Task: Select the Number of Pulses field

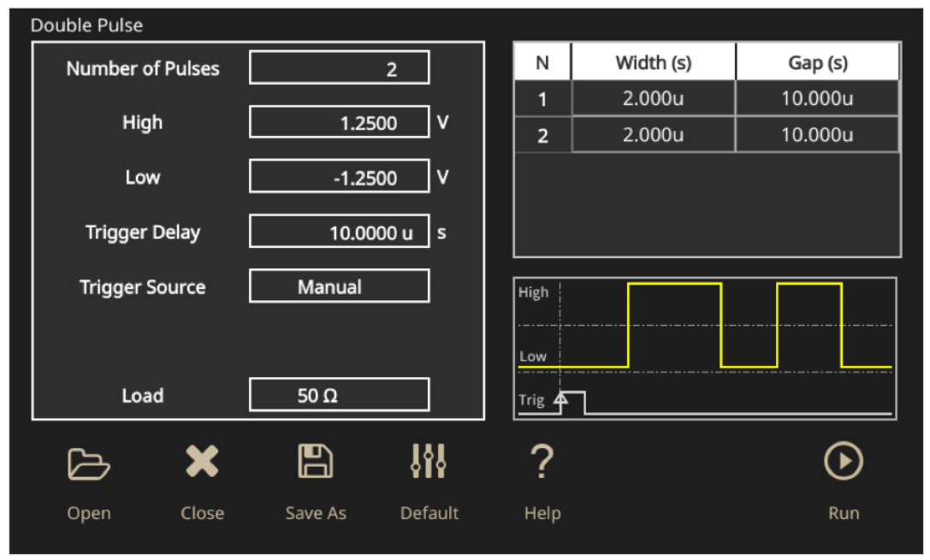Action: [340, 68]
